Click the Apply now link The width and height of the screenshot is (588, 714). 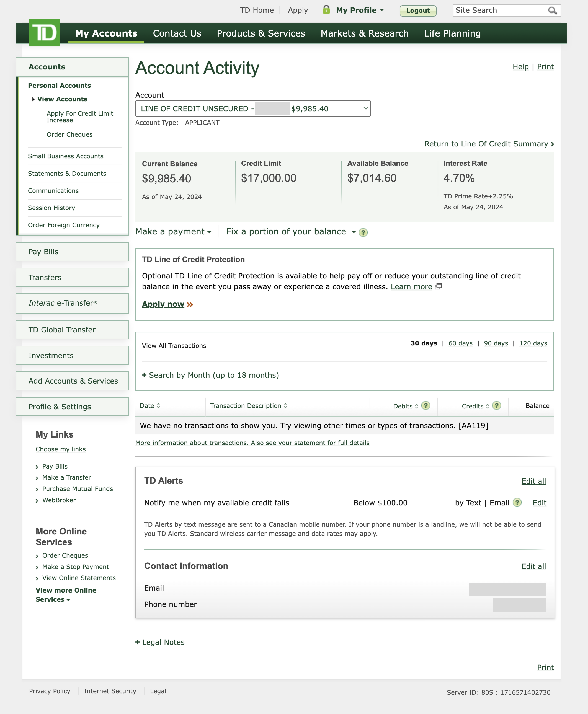click(x=163, y=304)
